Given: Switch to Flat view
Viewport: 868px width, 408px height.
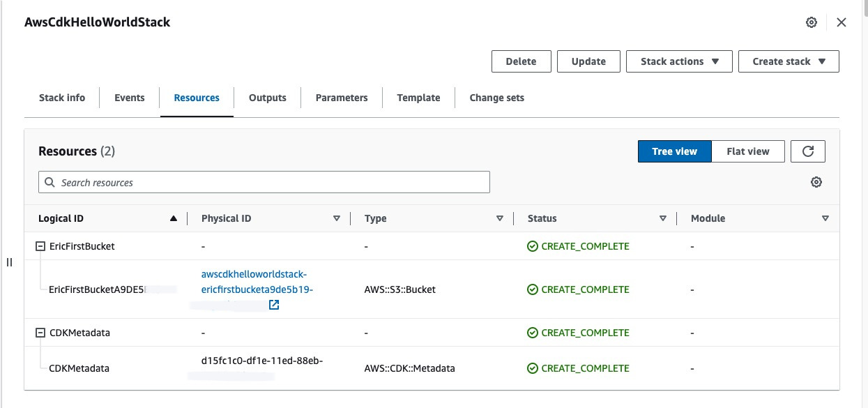Looking at the screenshot, I should [748, 151].
